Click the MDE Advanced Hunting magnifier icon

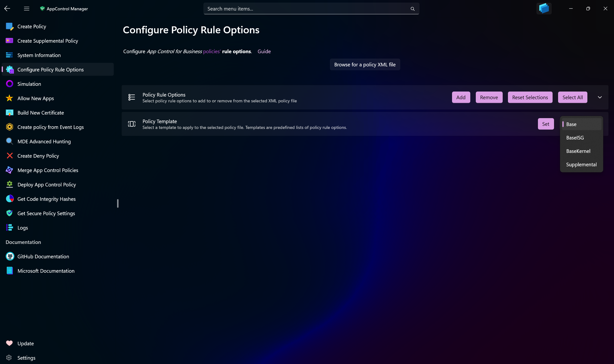(10, 142)
